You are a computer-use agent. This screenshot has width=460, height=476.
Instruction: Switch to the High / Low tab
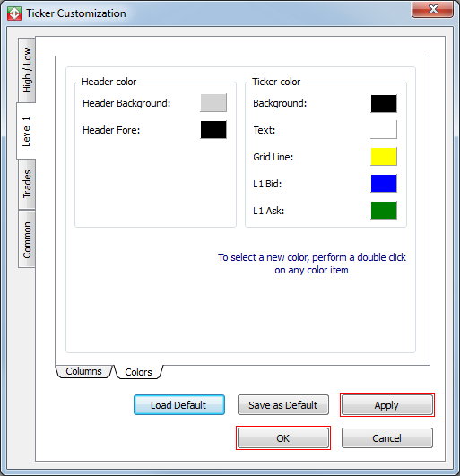click(x=27, y=70)
